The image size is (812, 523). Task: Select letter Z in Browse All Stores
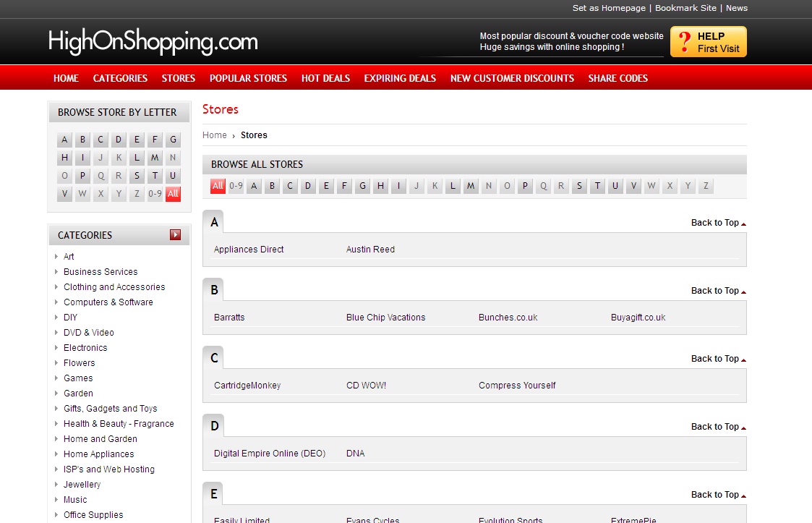click(x=706, y=186)
